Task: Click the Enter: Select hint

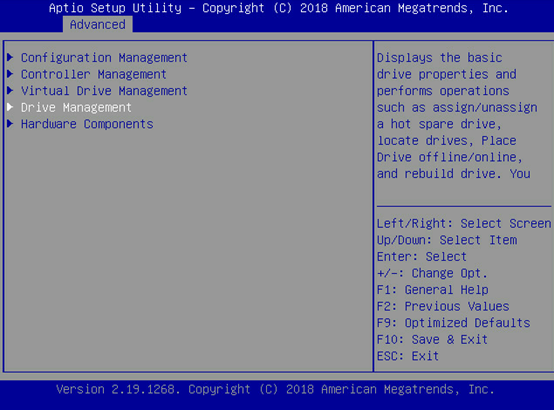Action: (422, 257)
